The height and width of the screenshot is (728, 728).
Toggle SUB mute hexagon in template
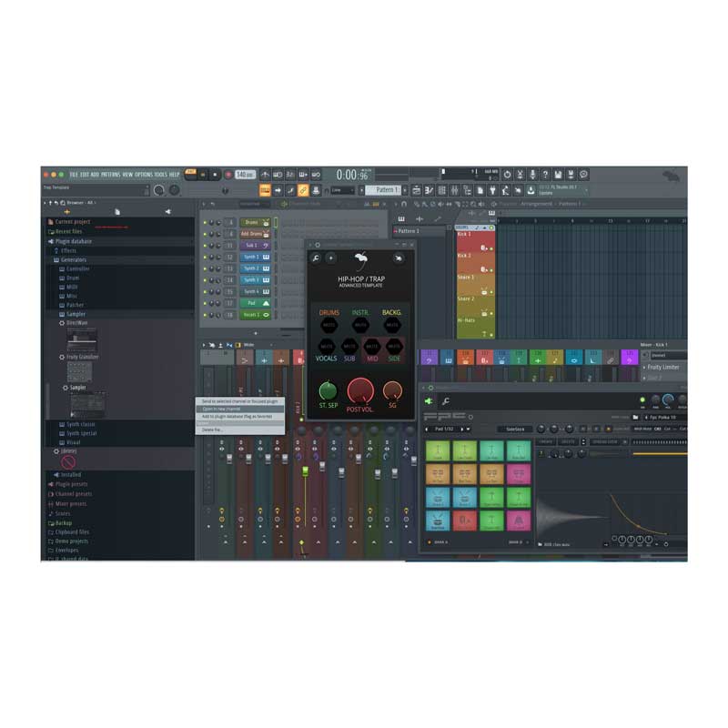(x=349, y=347)
